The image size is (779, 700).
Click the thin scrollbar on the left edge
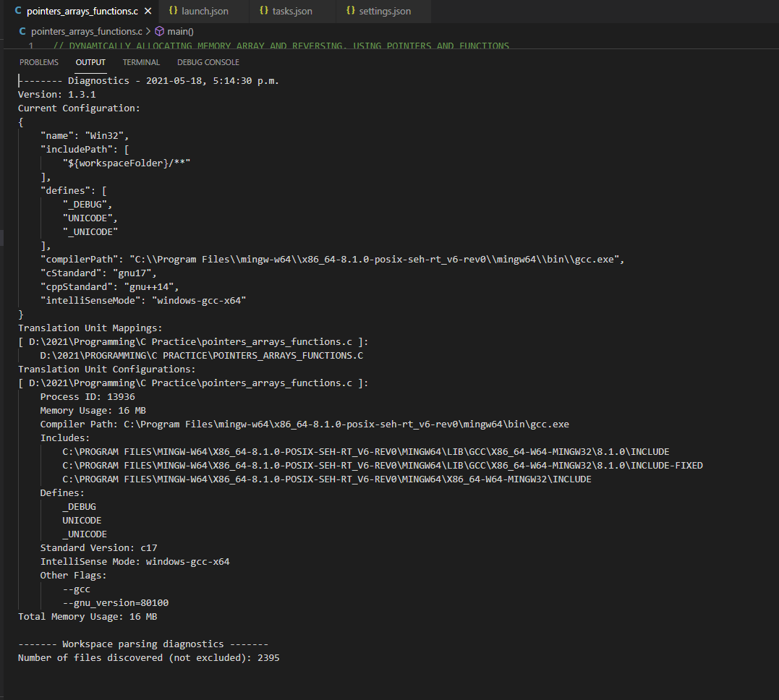(2, 236)
